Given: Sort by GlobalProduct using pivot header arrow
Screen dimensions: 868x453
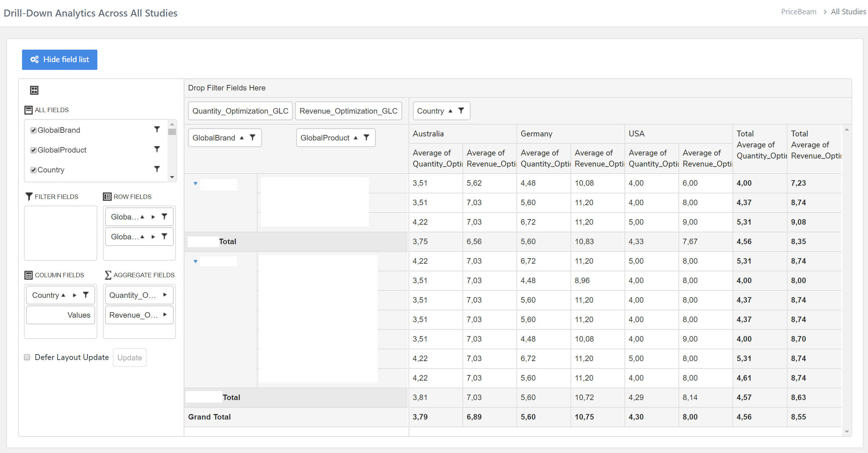Looking at the screenshot, I should coord(356,138).
